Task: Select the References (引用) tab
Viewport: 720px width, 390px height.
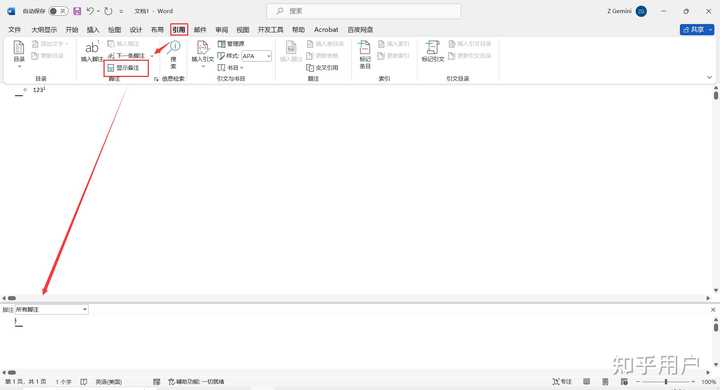Action: (179, 29)
